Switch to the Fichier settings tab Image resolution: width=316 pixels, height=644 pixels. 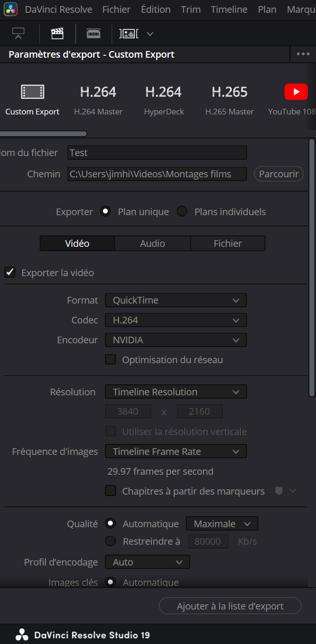[x=228, y=244]
